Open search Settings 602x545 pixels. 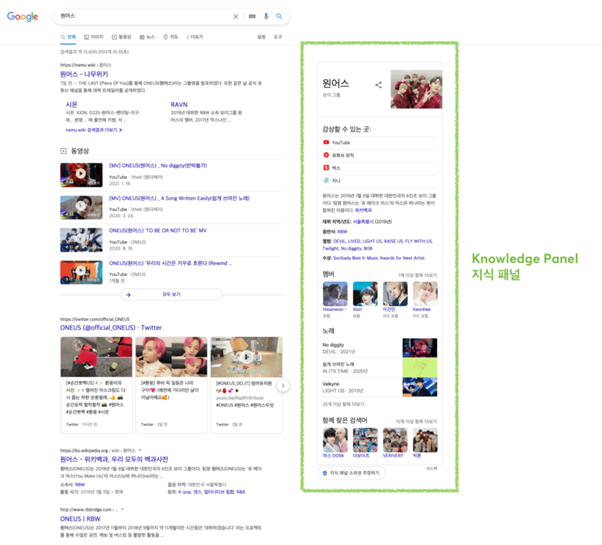click(261, 37)
